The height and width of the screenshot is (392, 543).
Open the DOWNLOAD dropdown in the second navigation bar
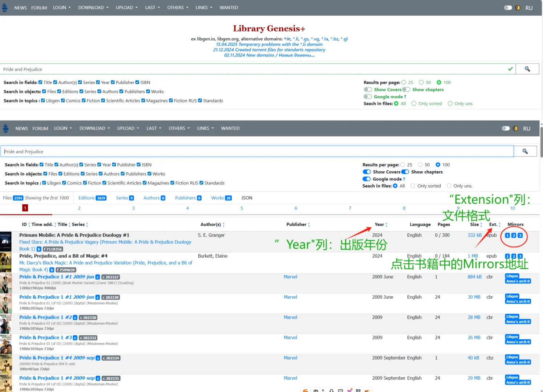95,128
